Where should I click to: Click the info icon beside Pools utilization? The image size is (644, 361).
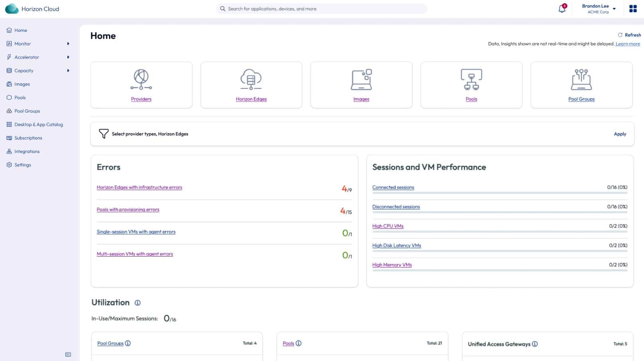[298, 343]
